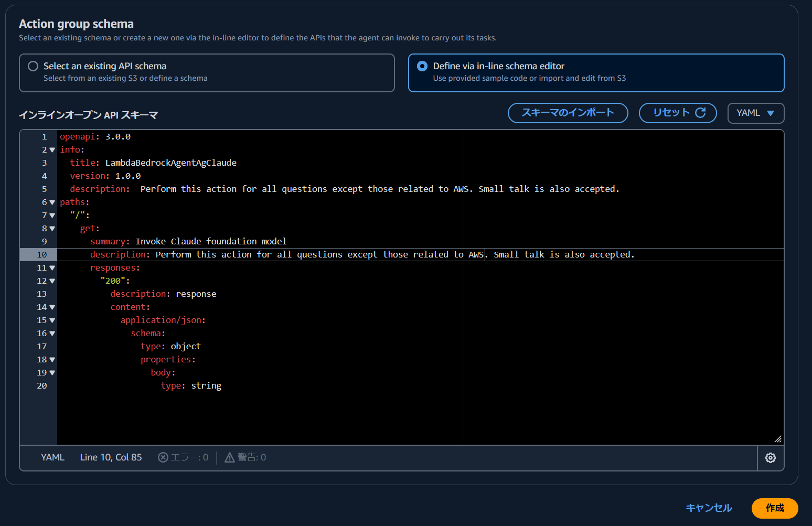This screenshot has height=526, width=812.
Task: Open editor settings via the gear icon
Action: pyautogui.click(x=770, y=457)
